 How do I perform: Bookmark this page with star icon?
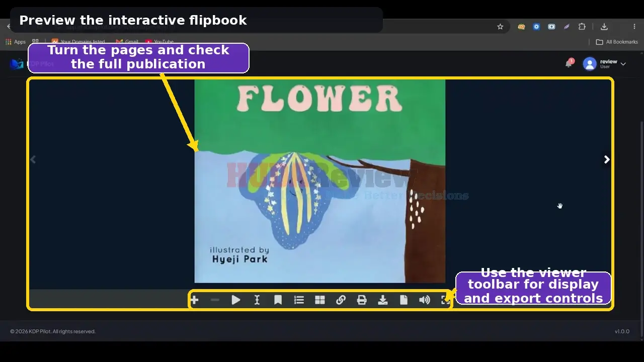click(500, 27)
